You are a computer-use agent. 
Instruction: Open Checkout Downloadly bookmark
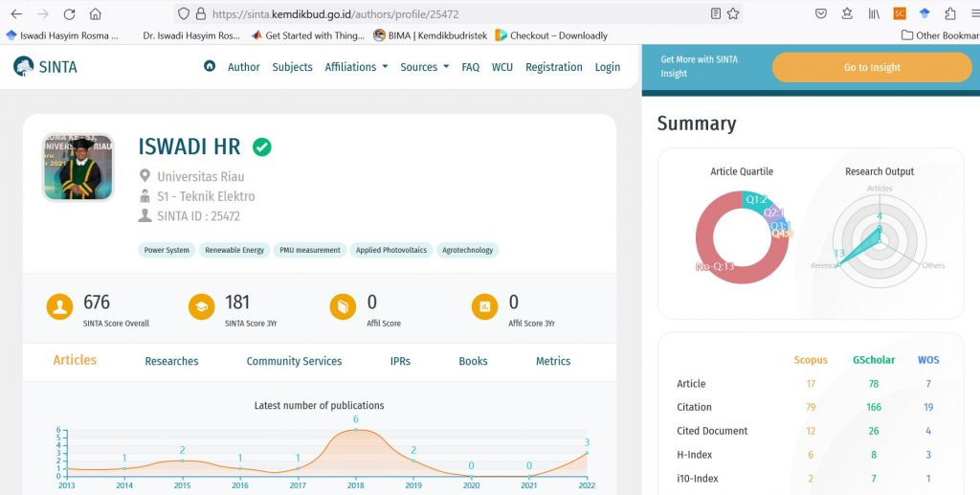(x=551, y=35)
